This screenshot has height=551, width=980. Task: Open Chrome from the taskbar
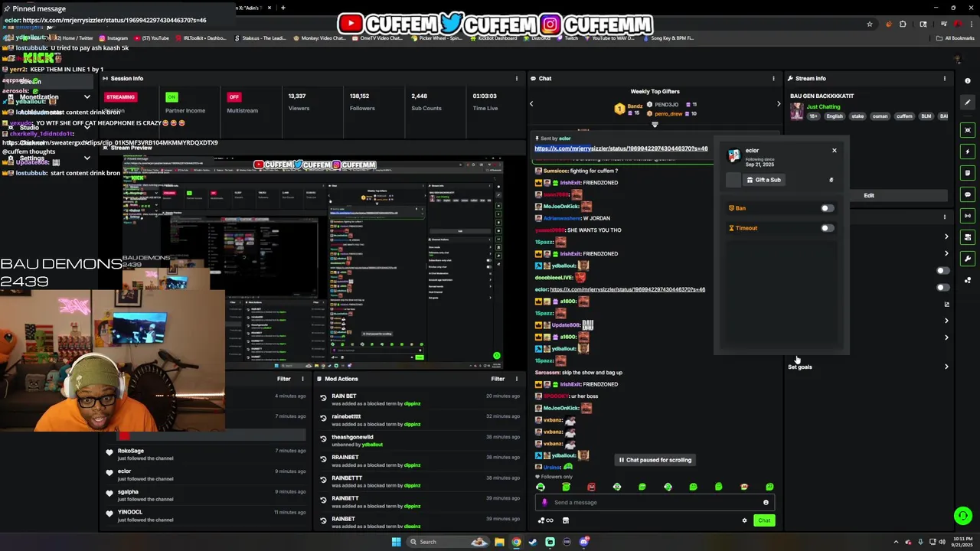coord(516,542)
